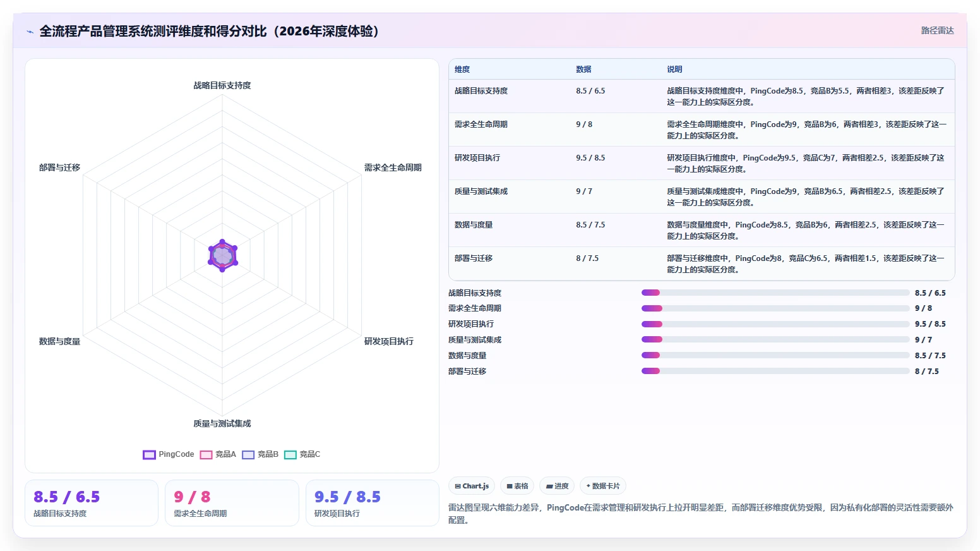Click the 9 / 8 value beside its progress bar
The image size is (980, 551).
click(x=923, y=308)
